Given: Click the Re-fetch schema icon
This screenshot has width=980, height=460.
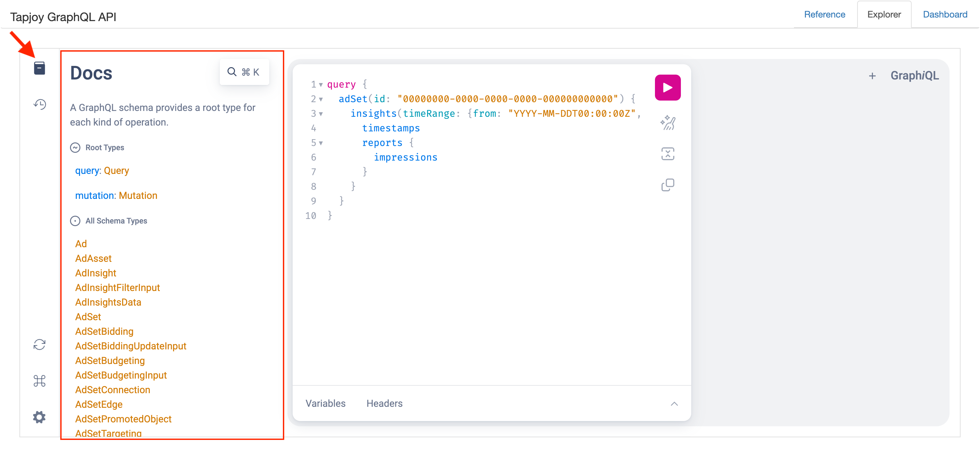Looking at the screenshot, I should (40, 345).
